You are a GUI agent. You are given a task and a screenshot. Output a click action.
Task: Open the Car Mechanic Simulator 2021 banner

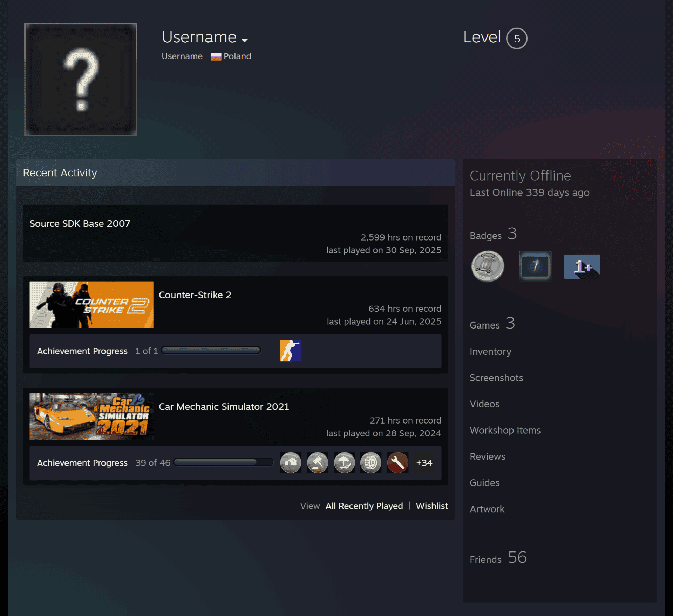91,416
